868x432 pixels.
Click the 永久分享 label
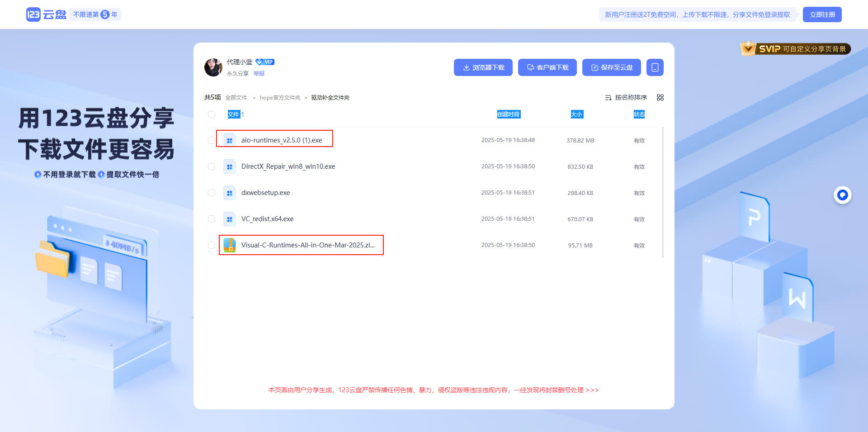pos(238,73)
